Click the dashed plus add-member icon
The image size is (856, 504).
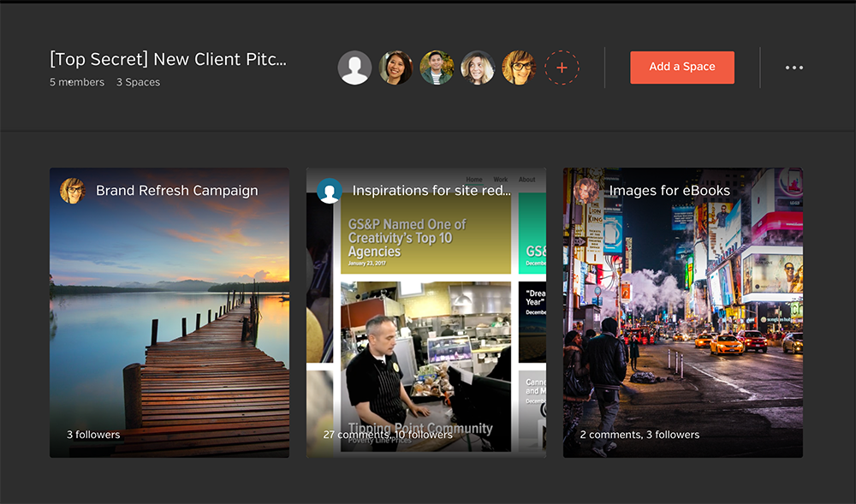click(x=562, y=68)
